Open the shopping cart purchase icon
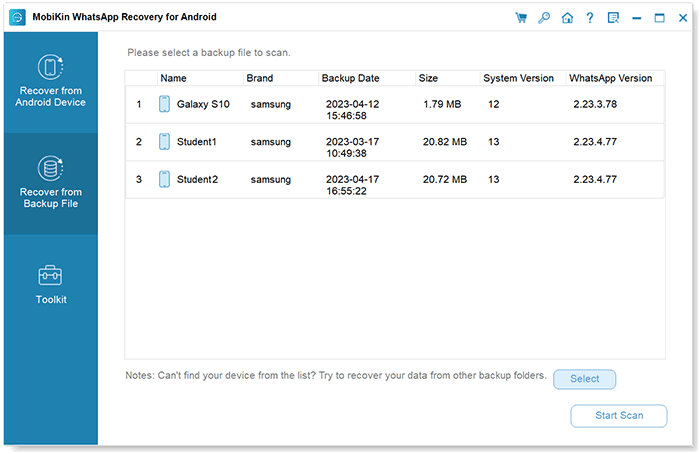The width and height of the screenshot is (700, 454). point(521,18)
